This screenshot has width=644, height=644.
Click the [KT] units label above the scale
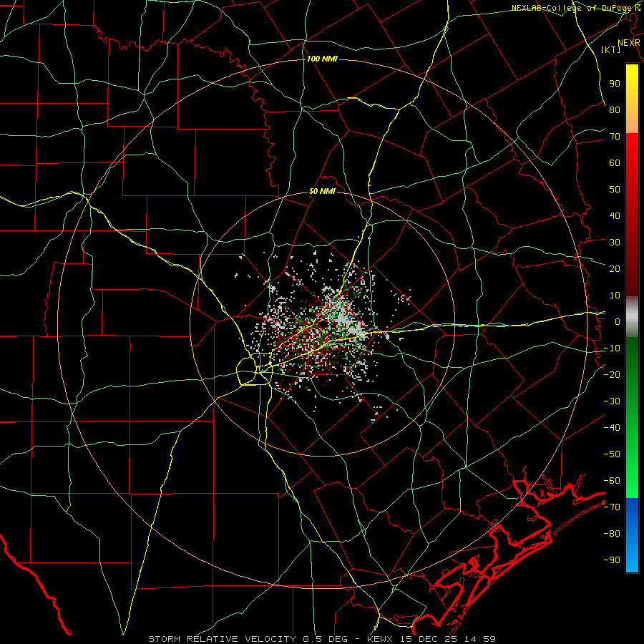point(611,49)
